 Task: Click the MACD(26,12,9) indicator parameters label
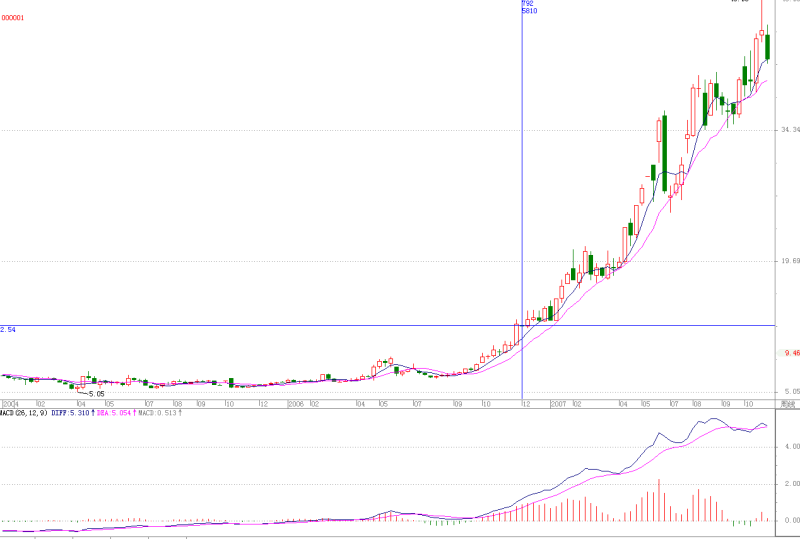(x=24, y=412)
